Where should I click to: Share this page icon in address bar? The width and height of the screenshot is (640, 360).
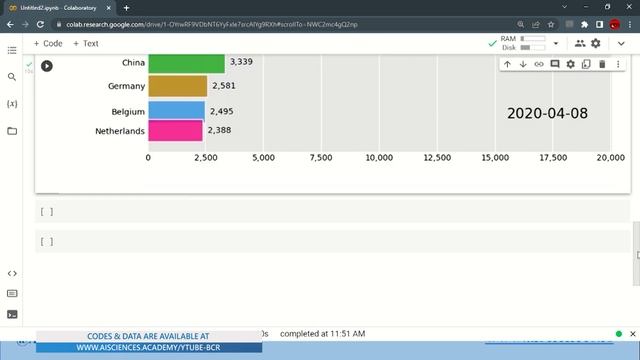click(x=536, y=24)
